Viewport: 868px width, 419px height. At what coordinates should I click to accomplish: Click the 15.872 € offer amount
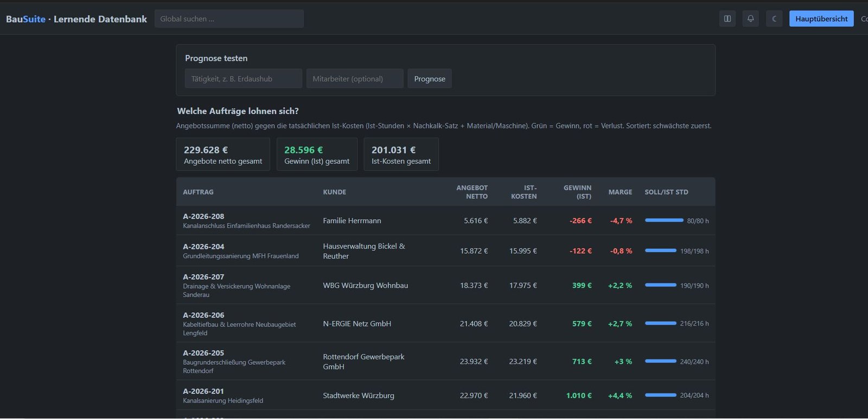[x=474, y=251]
